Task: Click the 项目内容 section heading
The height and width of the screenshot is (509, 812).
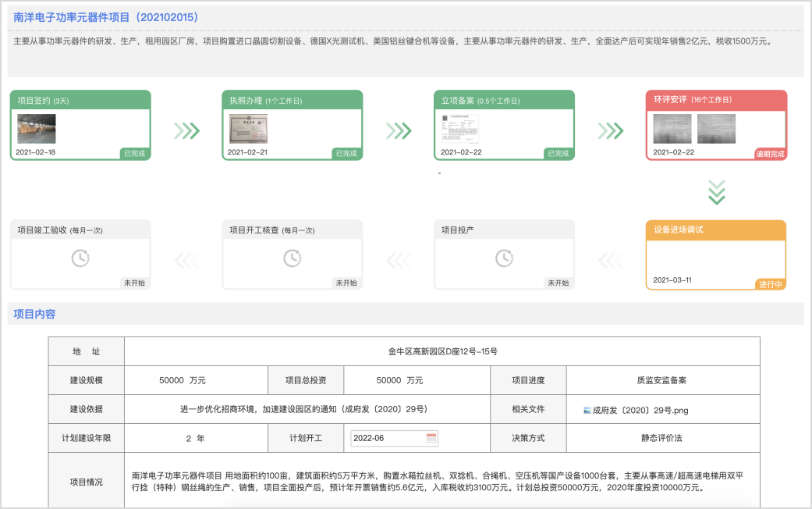Action: 34,314
